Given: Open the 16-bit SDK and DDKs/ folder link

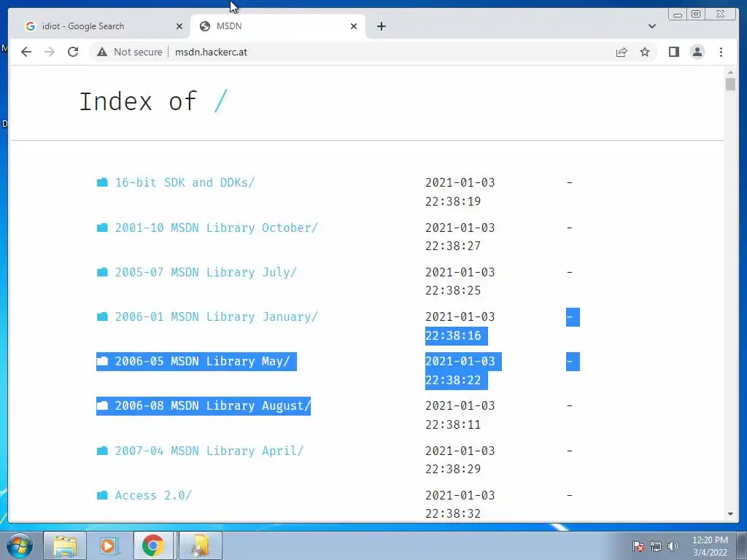Looking at the screenshot, I should (185, 182).
